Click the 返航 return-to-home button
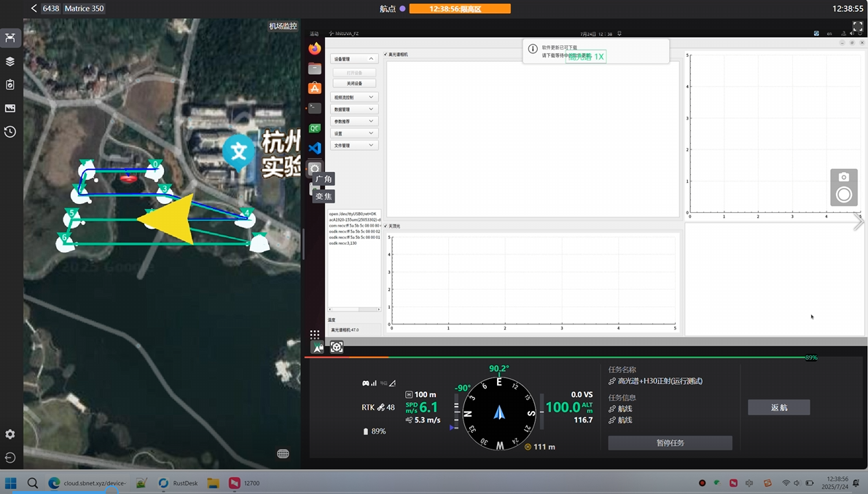The width and height of the screenshot is (868, 494). point(778,407)
